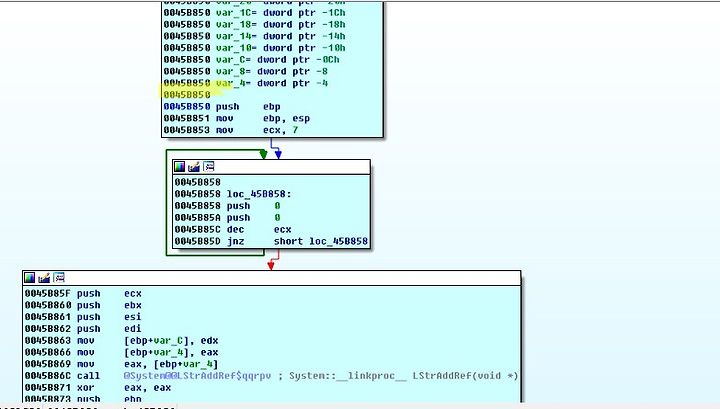Click the node color icon in the 0045B85F block

(x=29, y=277)
